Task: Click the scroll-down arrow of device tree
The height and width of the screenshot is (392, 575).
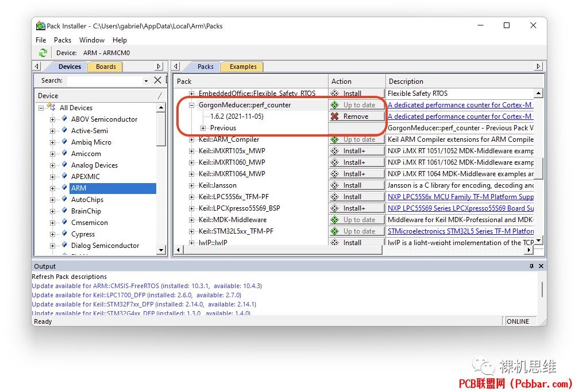Action: 161,250
